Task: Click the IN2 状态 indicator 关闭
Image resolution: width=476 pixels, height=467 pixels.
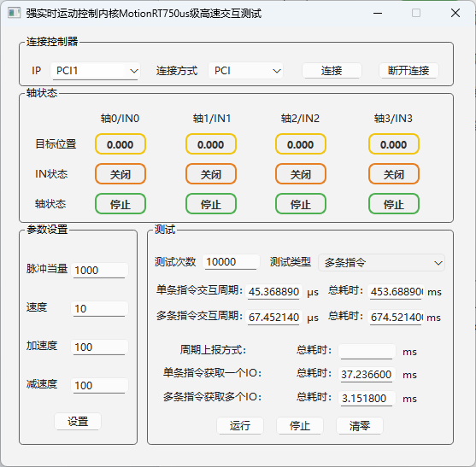Action: [x=301, y=174]
